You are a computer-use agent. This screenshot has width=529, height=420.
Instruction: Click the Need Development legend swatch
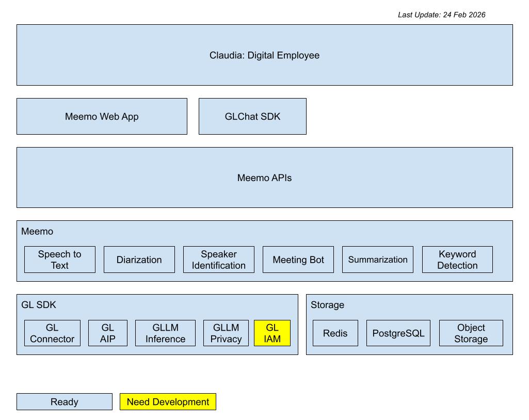pyautogui.click(x=168, y=402)
